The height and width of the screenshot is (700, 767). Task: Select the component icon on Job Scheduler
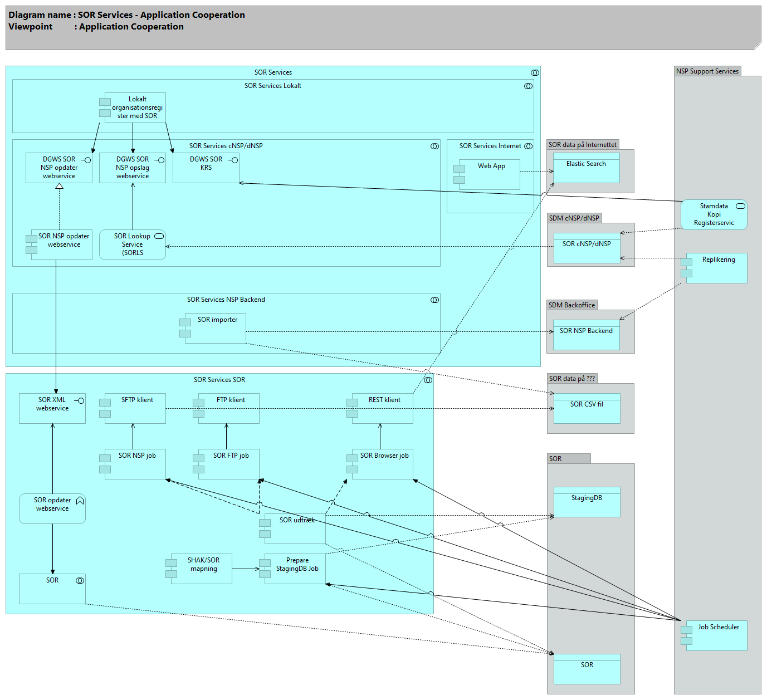[x=686, y=635]
